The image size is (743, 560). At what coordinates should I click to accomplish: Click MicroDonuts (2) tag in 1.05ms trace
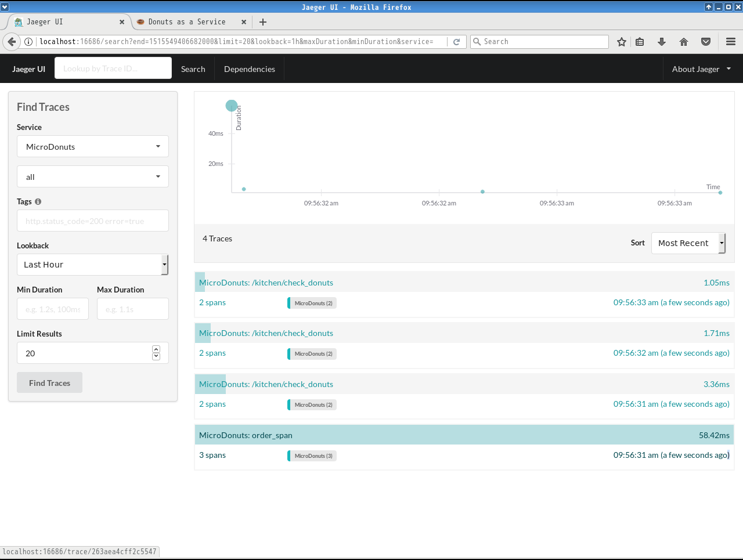(x=313, y=303)
